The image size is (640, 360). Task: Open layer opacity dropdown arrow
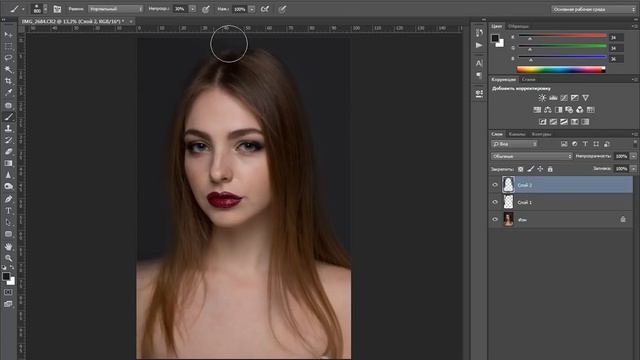633,156
